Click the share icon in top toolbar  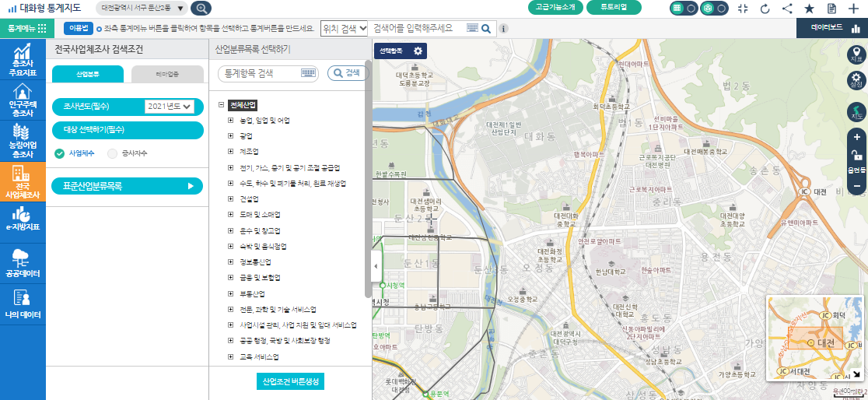coord(787,9)
